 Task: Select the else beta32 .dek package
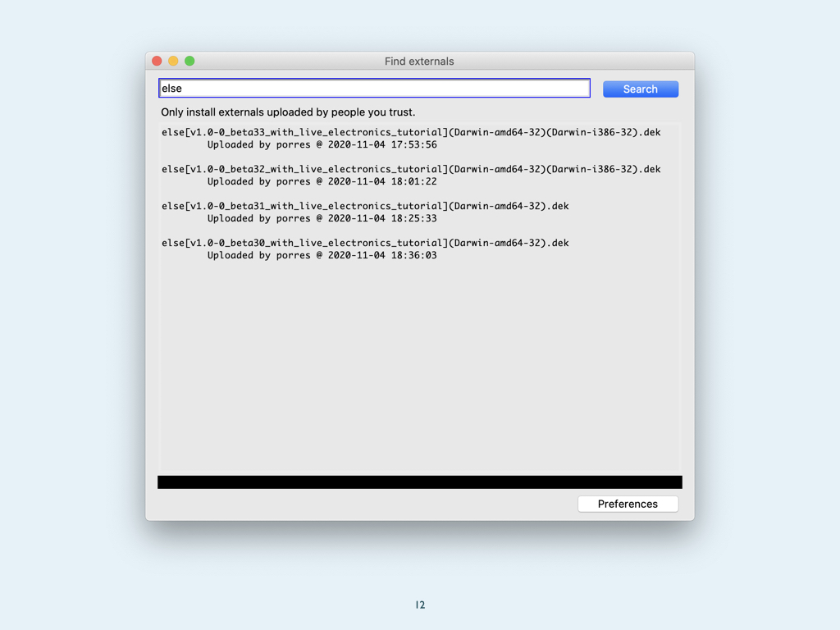coord(410,169)
